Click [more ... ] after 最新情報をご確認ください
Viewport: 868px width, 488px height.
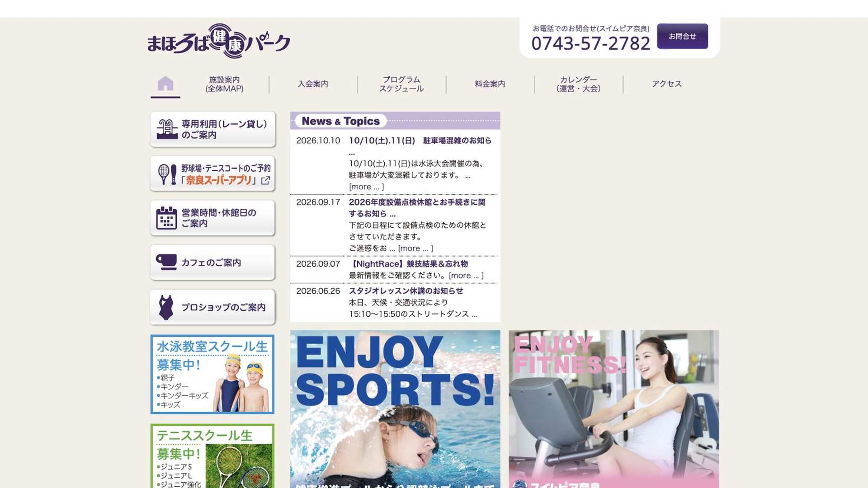(x=466, y=276)
